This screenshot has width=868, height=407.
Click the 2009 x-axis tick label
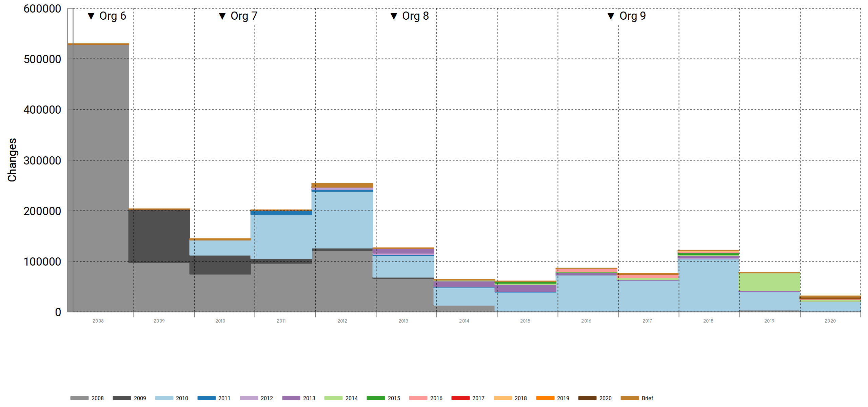pos(159,321)
